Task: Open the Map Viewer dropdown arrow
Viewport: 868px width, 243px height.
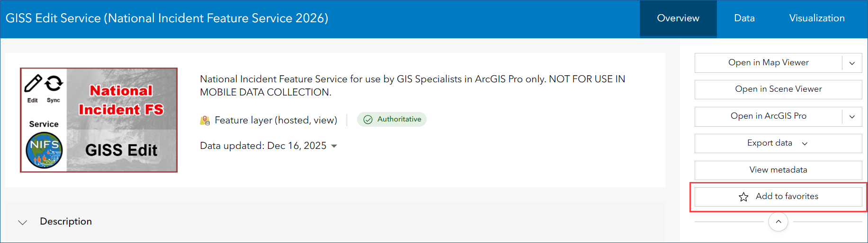Action: click(852, 63)
